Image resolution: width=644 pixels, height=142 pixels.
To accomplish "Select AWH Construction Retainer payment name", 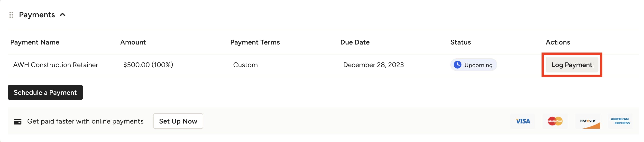I will (55, 65).
